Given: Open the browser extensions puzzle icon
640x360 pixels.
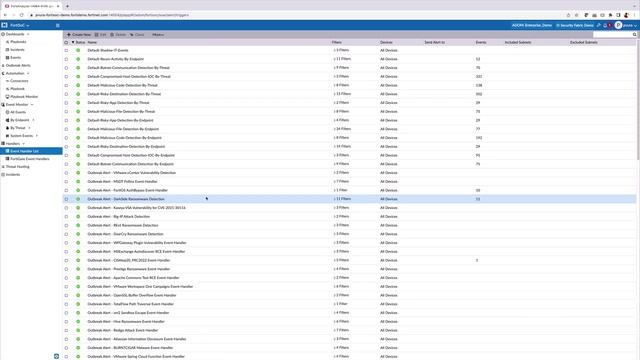Looking at the screenshot, I should click(610, 15).
